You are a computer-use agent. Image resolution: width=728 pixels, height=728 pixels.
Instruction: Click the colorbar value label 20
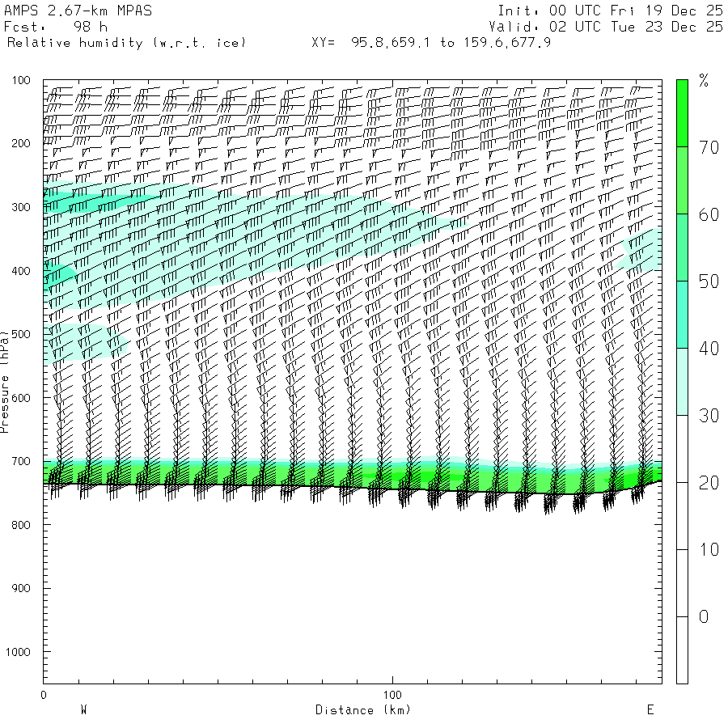[x=709, y=484]
